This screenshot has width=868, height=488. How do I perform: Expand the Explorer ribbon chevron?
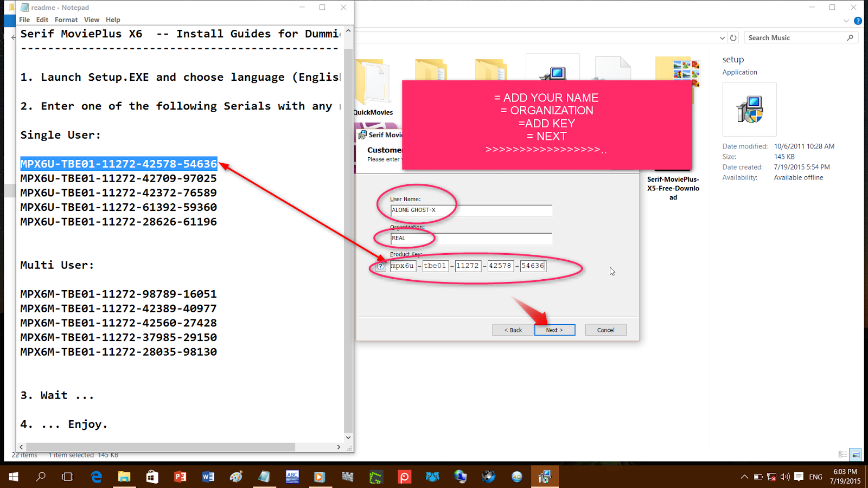(x=846, y=21)
